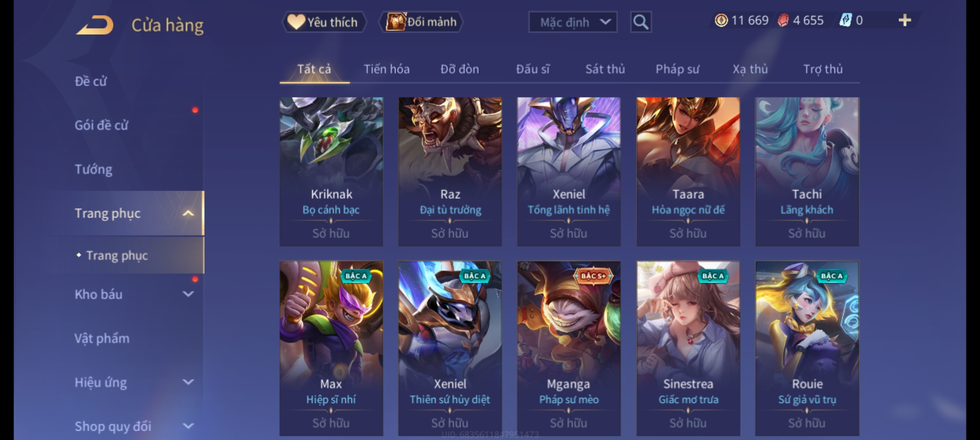The height and width of the screenshot is (440, 980).
Task: Open the Gói đề cử menu item
Action: click(x=101, y=125)
